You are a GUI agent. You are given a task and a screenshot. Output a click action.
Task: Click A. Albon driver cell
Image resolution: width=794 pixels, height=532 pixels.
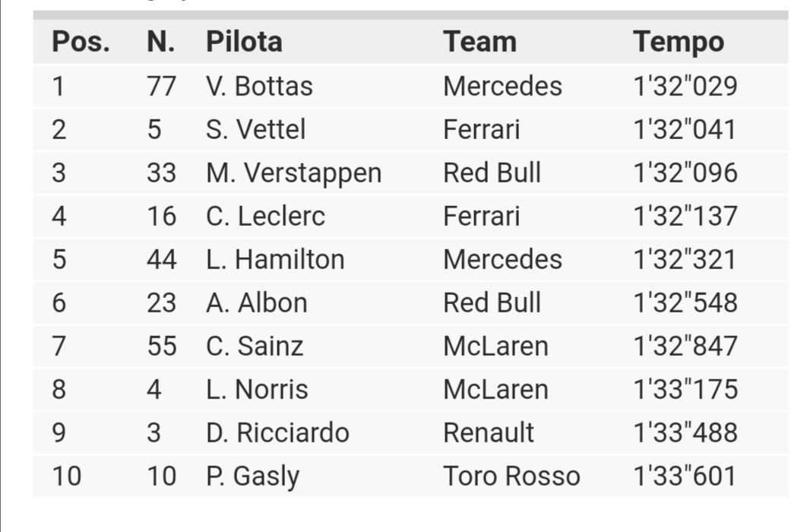pos(257,303)
